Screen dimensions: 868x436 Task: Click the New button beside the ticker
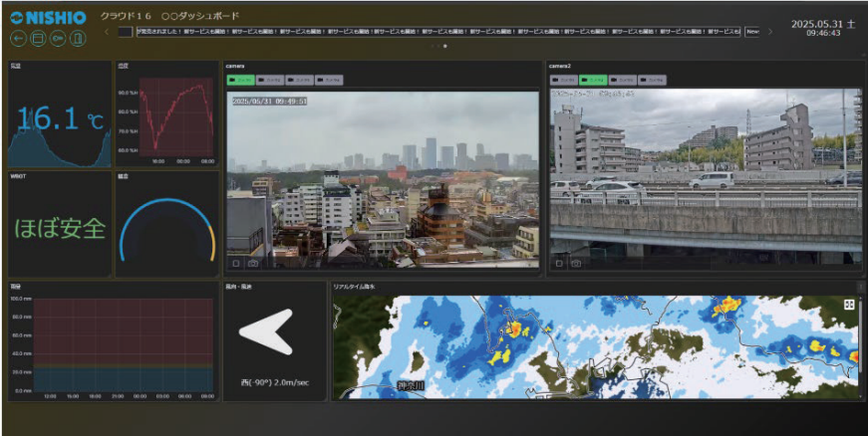752,32
